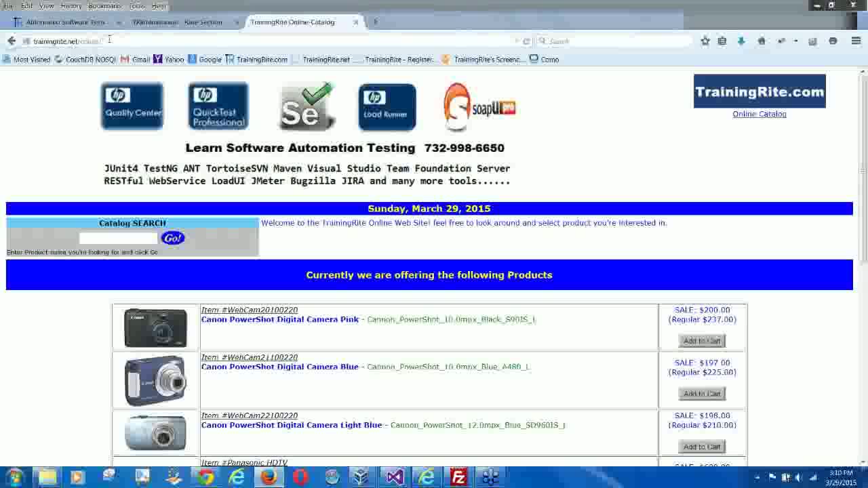This screenshot has width=868, height=488.
Task: Reload the page with the refresh icon
Action: [526, 41]
